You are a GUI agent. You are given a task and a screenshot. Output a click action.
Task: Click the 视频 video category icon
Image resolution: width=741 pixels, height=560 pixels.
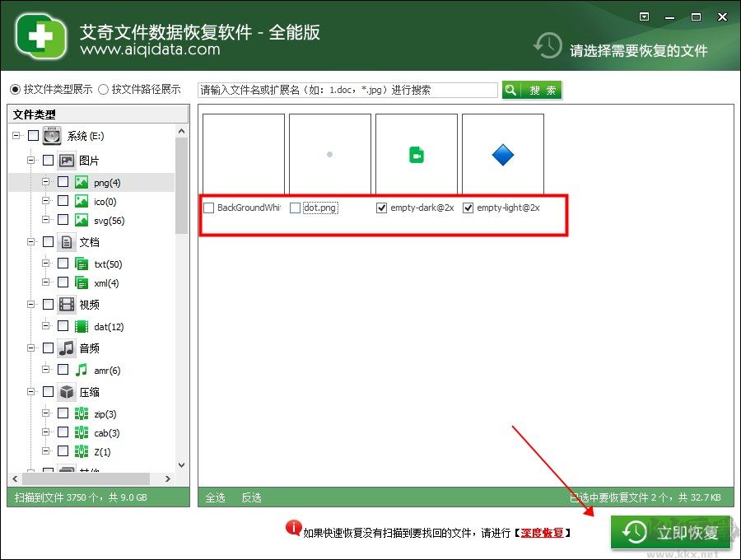click(66, 304)
